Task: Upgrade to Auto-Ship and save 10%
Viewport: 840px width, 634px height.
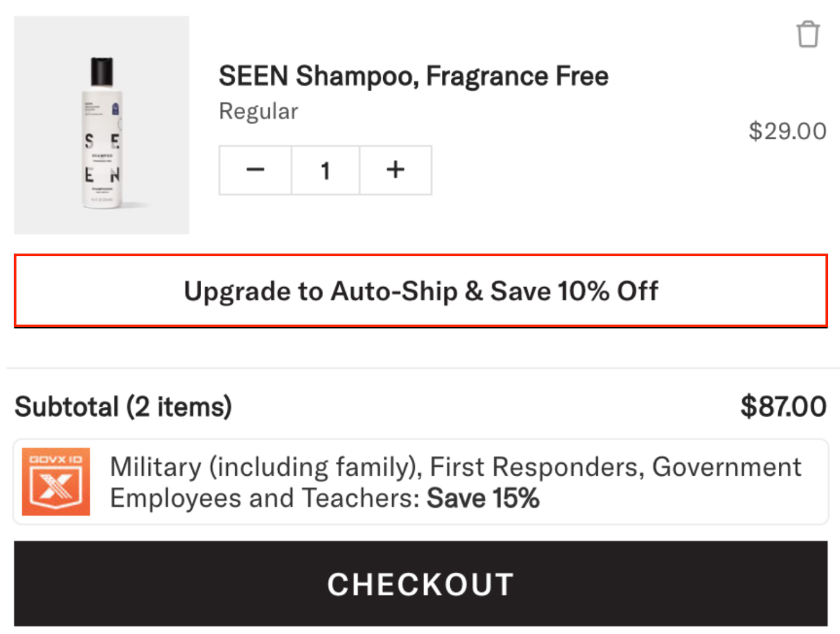Action: pos(421,291)
